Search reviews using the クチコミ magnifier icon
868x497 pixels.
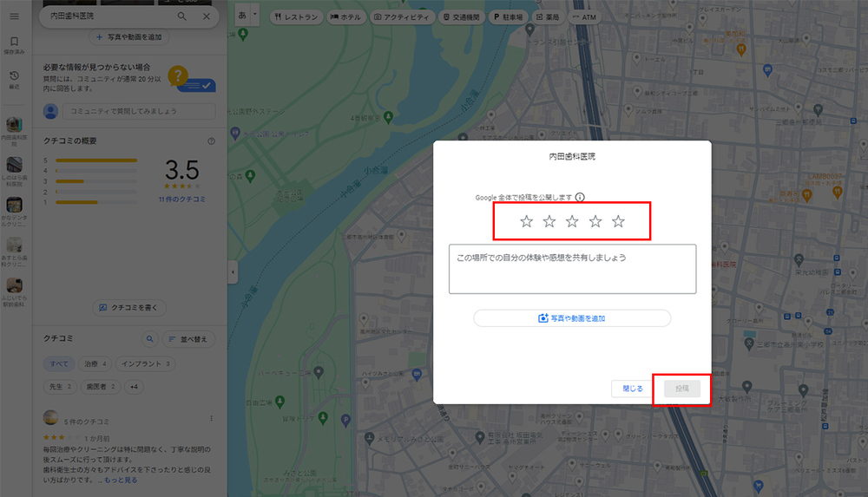pyautogui.click(x=149, y=339)
